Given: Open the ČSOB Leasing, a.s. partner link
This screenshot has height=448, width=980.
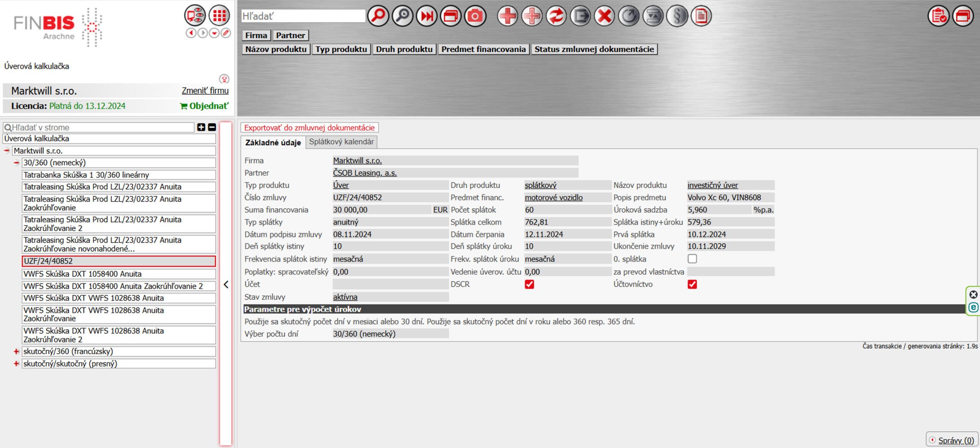Looking at the screenshot, I should point(365,173).
